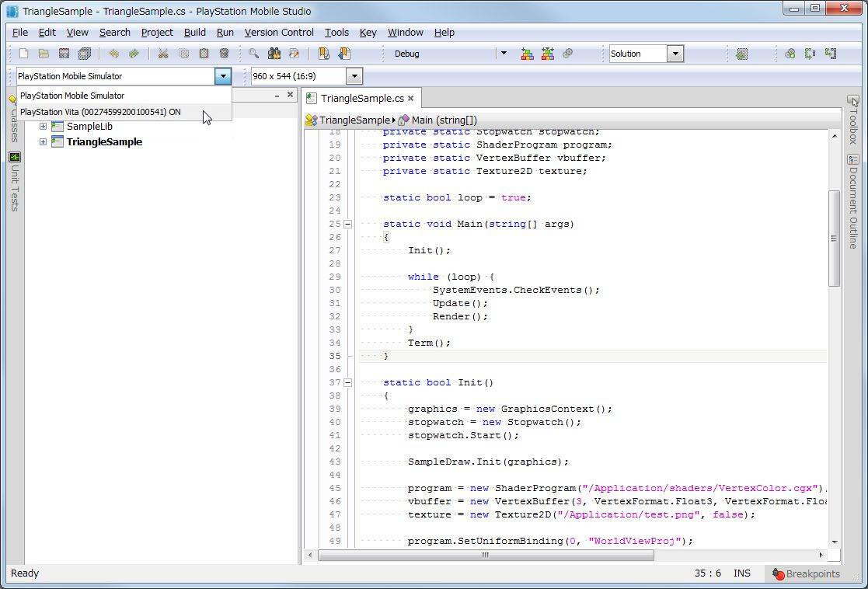Open the Version Control menu

[279, 33]
